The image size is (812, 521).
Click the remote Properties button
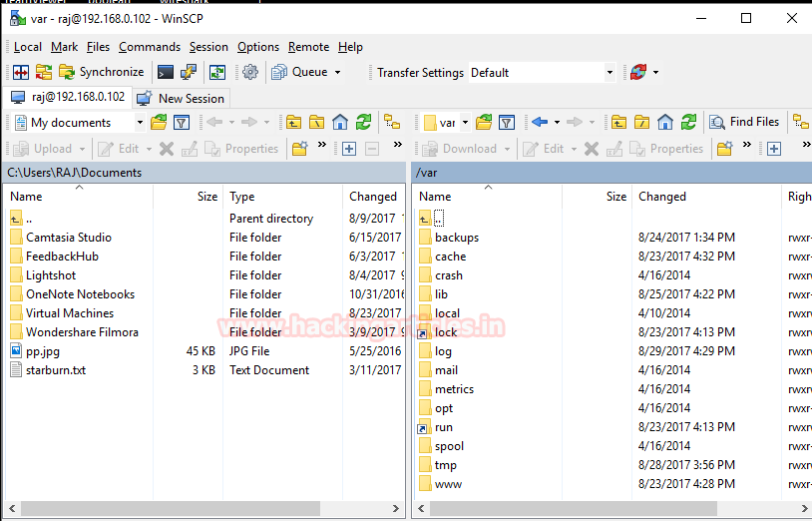click(666, 149)
